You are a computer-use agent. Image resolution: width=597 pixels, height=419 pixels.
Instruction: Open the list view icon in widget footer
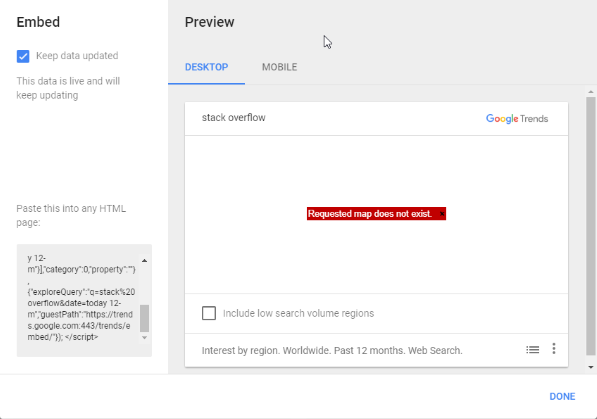(532, 349)
